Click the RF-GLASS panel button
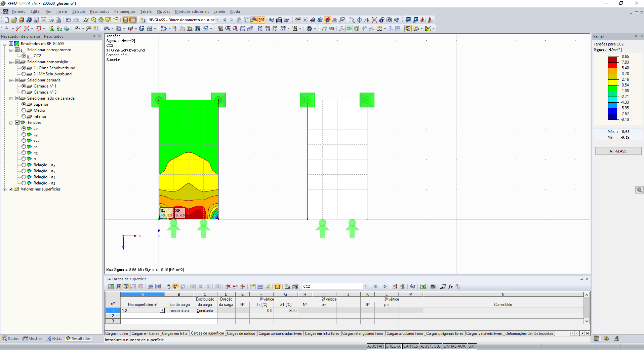 (x=618, y=151)
